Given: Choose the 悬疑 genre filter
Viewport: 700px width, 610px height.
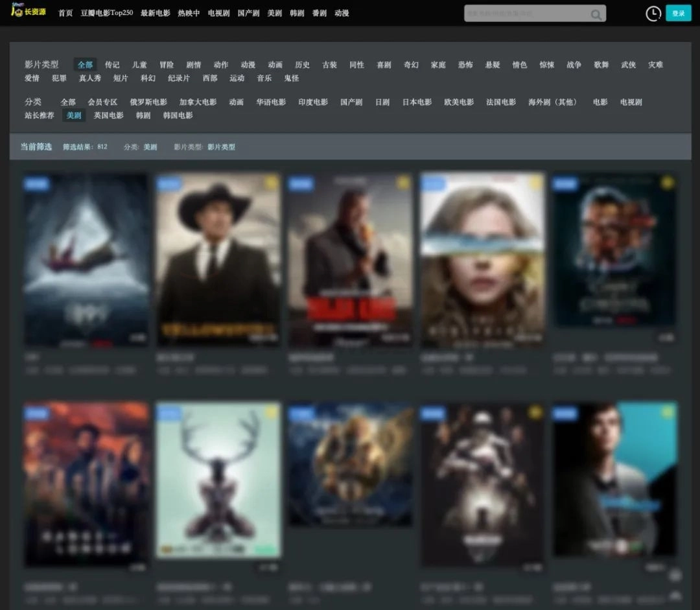Looking at the screenshot, I should tap(493, 65).
